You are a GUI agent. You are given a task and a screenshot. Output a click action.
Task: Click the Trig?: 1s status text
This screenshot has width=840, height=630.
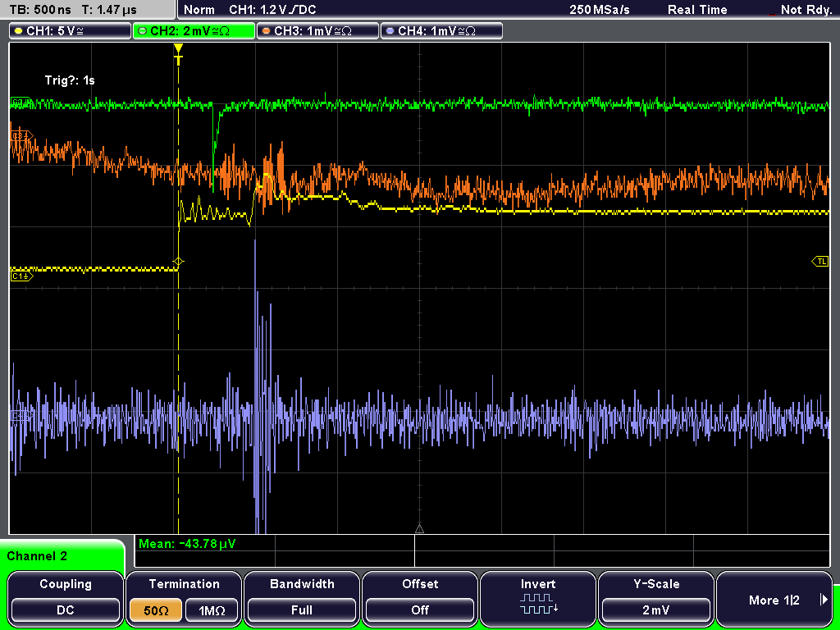click(70, 80)
